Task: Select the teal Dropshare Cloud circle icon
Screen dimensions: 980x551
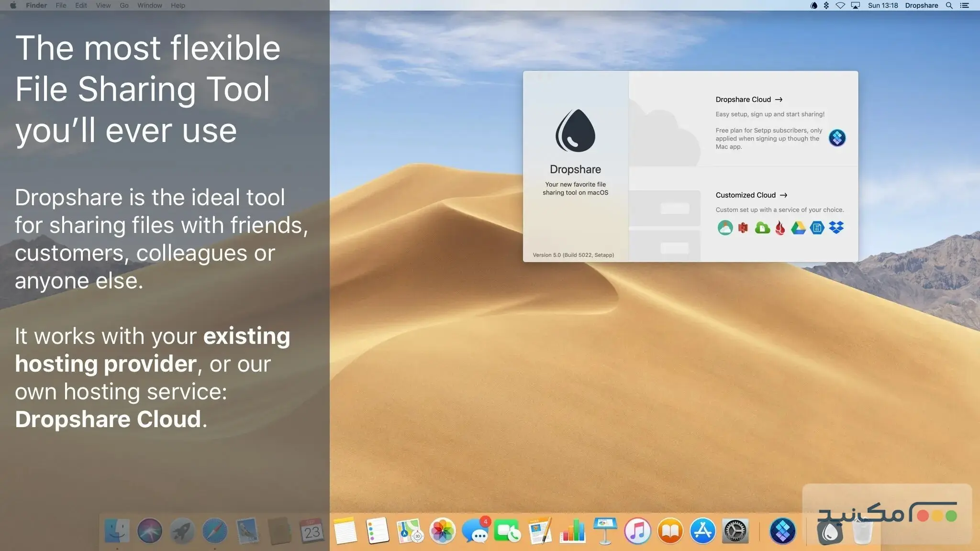Action: click(x=725, y=228)
